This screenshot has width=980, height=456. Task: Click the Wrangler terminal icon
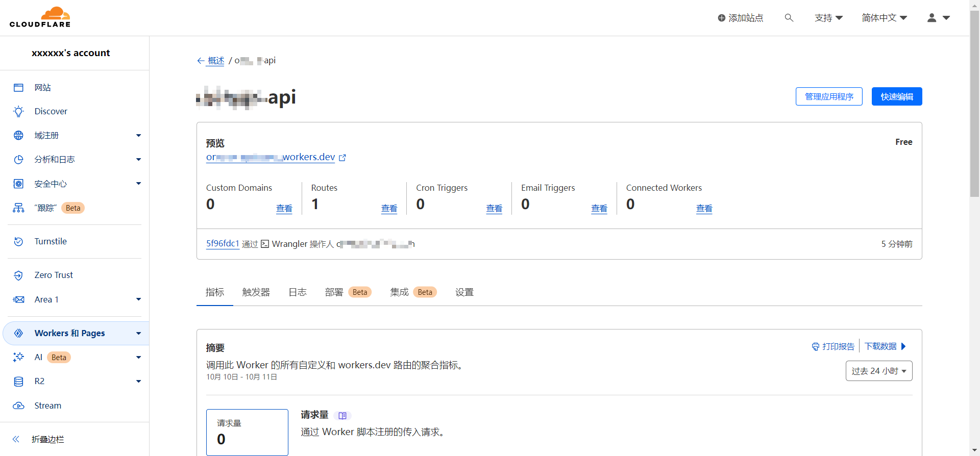(x=265, y=244)
